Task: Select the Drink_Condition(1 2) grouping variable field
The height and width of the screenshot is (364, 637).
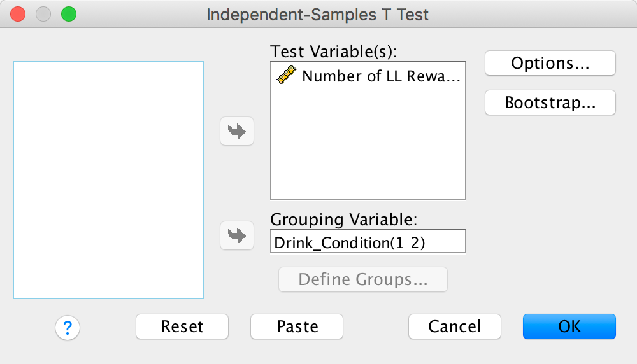Action: pyautogui.click(x=368, y=242)
